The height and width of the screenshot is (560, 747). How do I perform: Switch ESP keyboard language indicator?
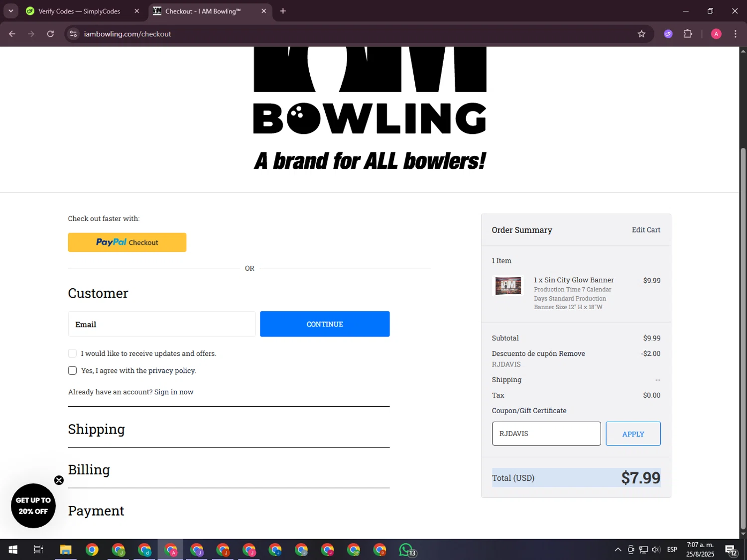(x=672, y=550)
